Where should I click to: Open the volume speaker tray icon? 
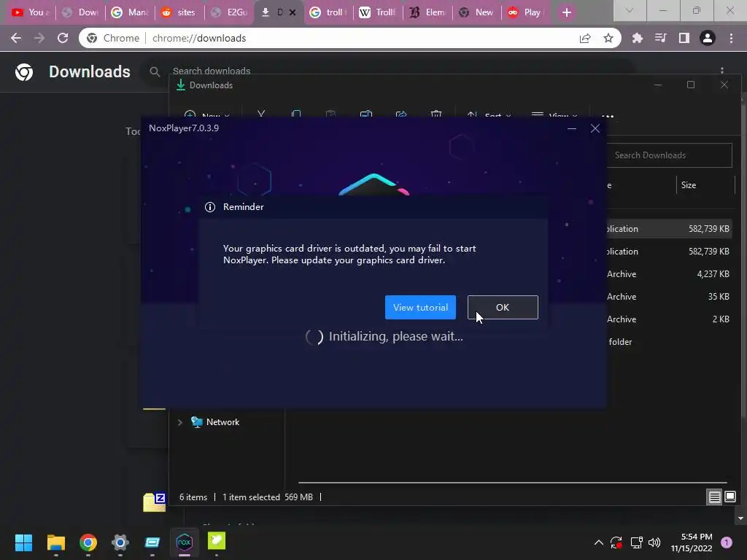[654, 542]
